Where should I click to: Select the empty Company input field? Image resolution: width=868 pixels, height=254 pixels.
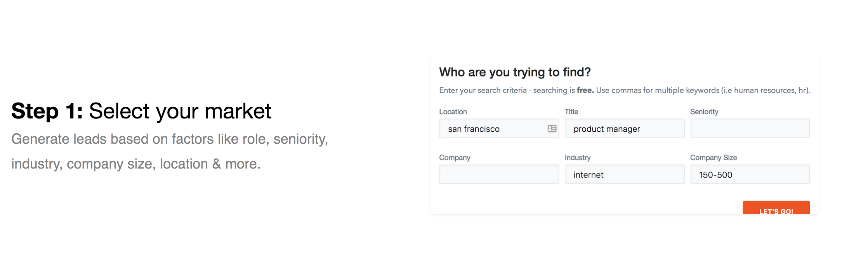click(x=499, y=175)
